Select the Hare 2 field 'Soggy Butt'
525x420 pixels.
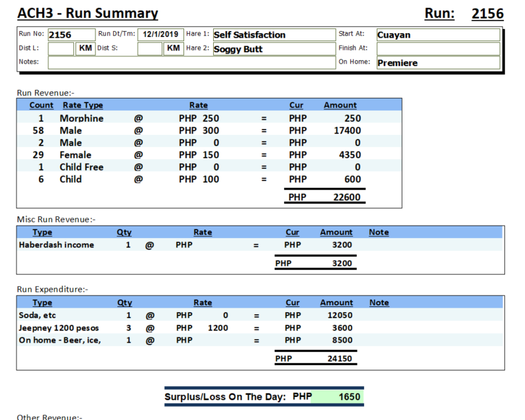click(273, 49)
